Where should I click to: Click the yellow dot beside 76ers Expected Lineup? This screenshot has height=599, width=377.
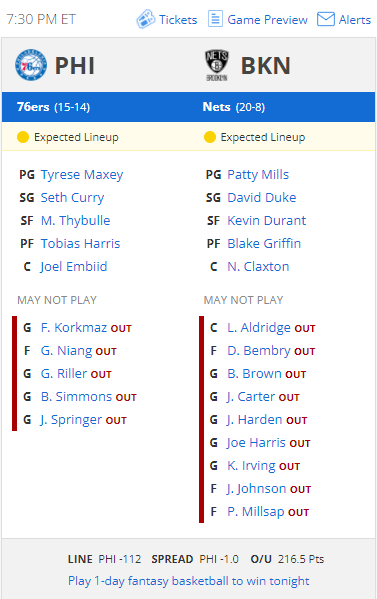(x=23, y=137)
